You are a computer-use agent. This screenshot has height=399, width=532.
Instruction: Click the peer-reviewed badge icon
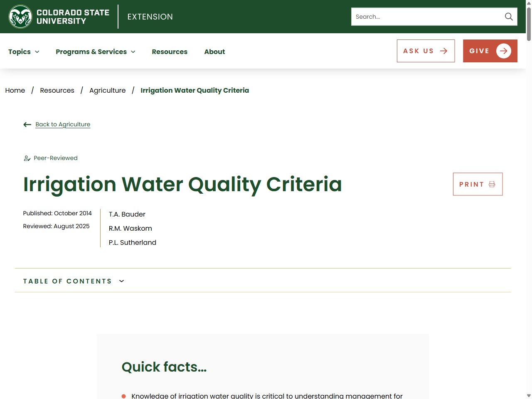(x=27, y=158)
